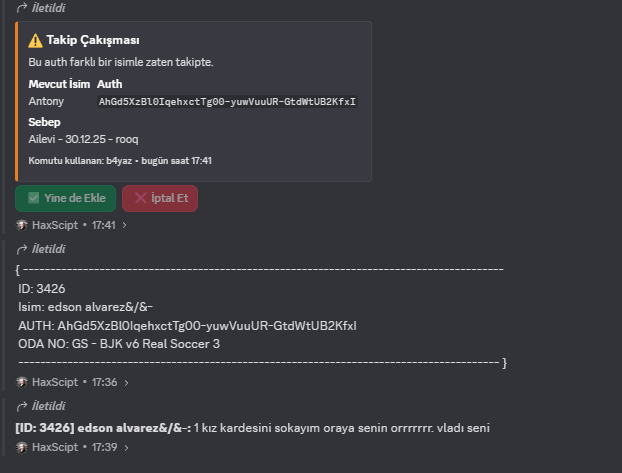Viewport: 622px width, 473px height.
Task: Expand the chevron after the 17:39 timestamp
Action: pos(126,448)
